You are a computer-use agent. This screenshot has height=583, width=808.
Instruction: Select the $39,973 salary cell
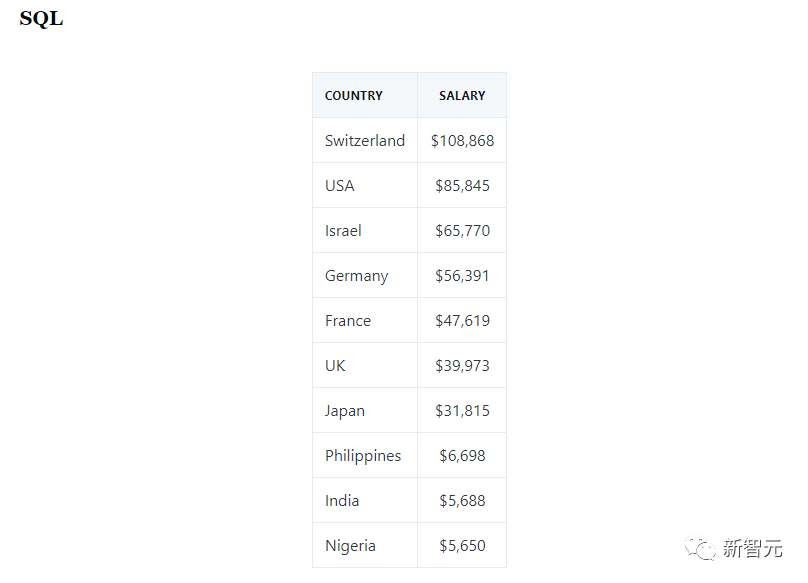pyautogui.click(x=462, y=366)
